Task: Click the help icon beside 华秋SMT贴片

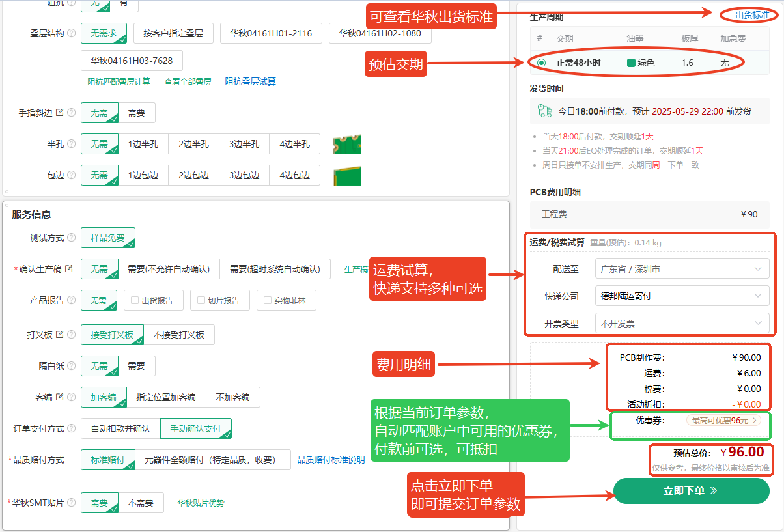Action: point(72,503)
